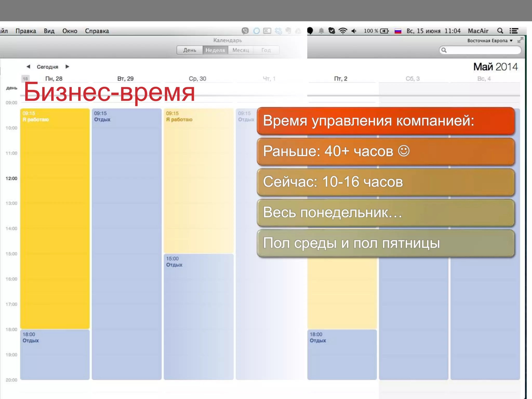Click the Ср, 30 day header
Image resolution: width=532 pixels, height=399 pixels.
click(x=197, y=79)
